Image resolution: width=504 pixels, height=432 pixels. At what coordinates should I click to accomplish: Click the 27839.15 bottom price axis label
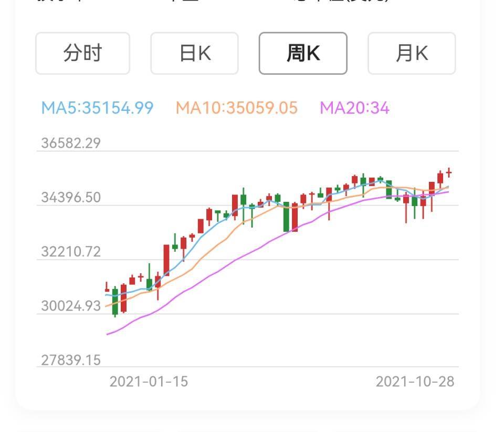coord(71,360)
